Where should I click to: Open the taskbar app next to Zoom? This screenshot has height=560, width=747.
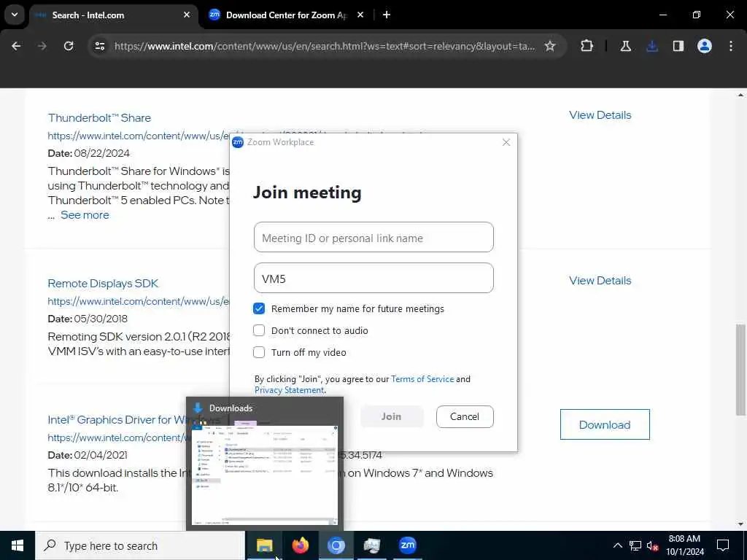(371, 545)
